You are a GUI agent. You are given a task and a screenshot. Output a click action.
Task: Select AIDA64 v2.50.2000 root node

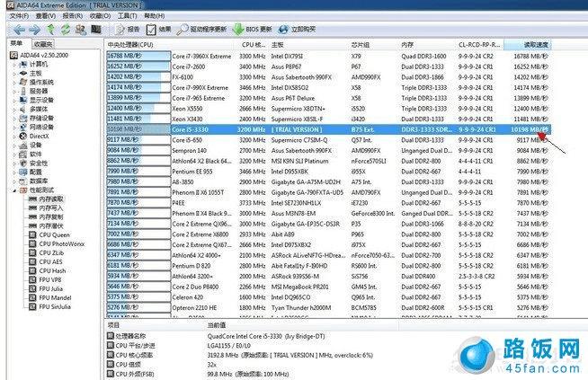tap(39, 55)
